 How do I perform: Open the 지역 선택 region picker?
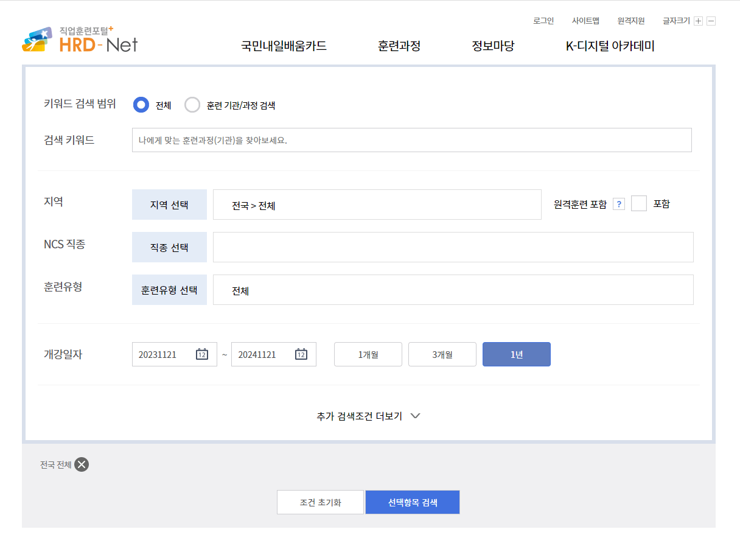(x=169, y=204)
